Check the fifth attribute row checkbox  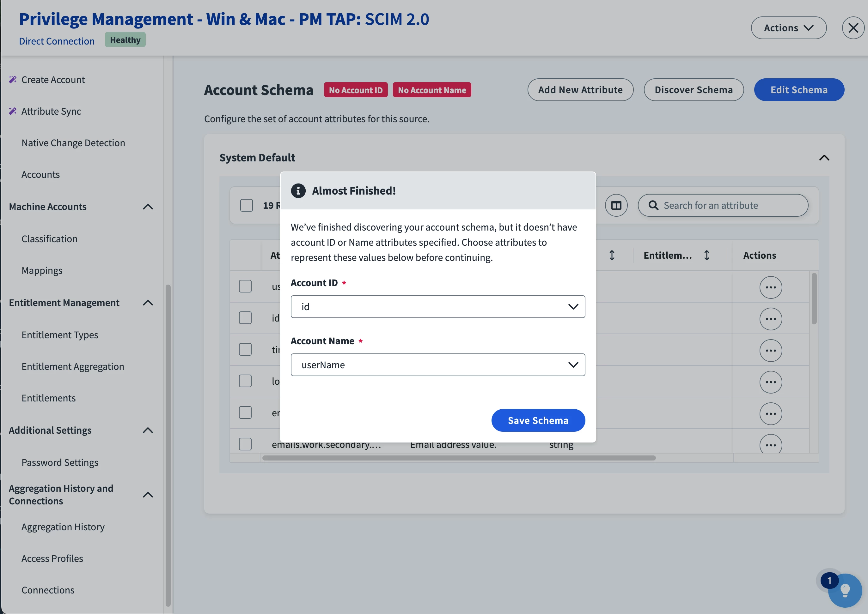coord(245,413)
